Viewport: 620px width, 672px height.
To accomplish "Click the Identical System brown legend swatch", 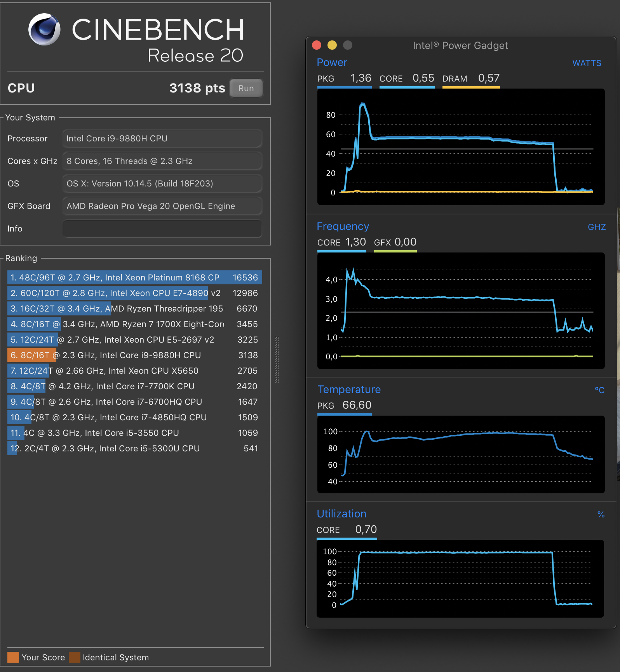I will click(x=75, y=657).
